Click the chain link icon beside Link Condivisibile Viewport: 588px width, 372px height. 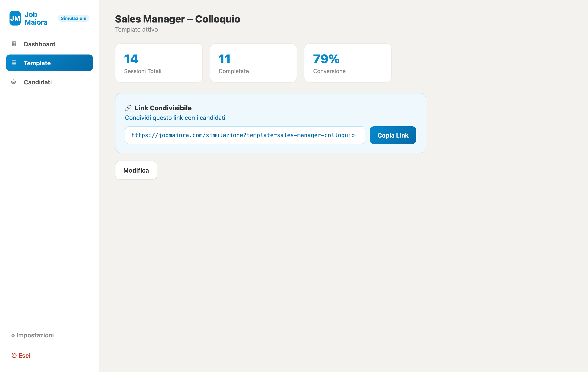pyautogui.click(x=128, y=108)
